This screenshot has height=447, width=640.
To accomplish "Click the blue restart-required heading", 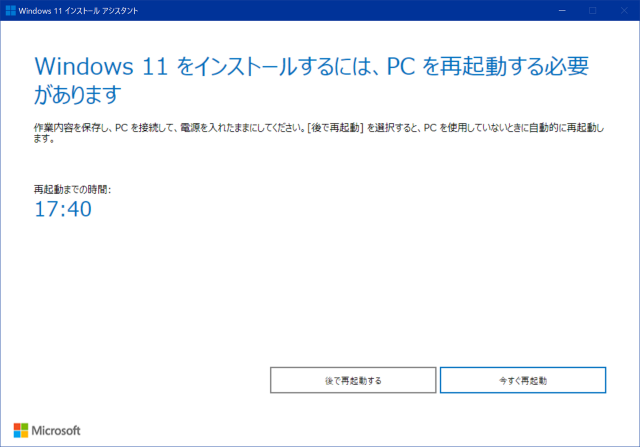I will [x=311, y=80].
